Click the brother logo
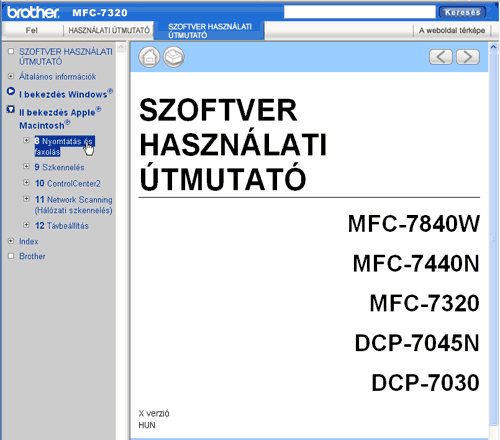Viewport: 500px width, 440px height. [x=33, y=12]
